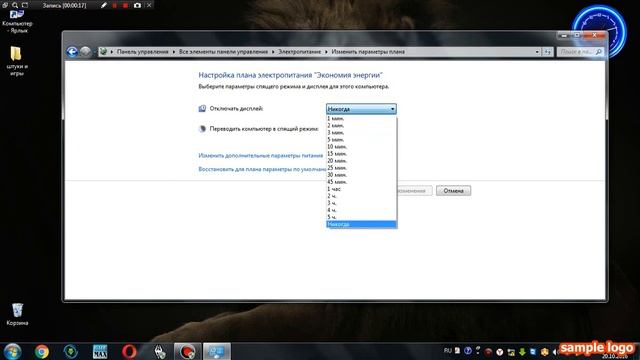Screen dimensions: 640x360
Task: Click Восстановить для плана параметры по умолчанию
Action: click(x=262, y=169)
